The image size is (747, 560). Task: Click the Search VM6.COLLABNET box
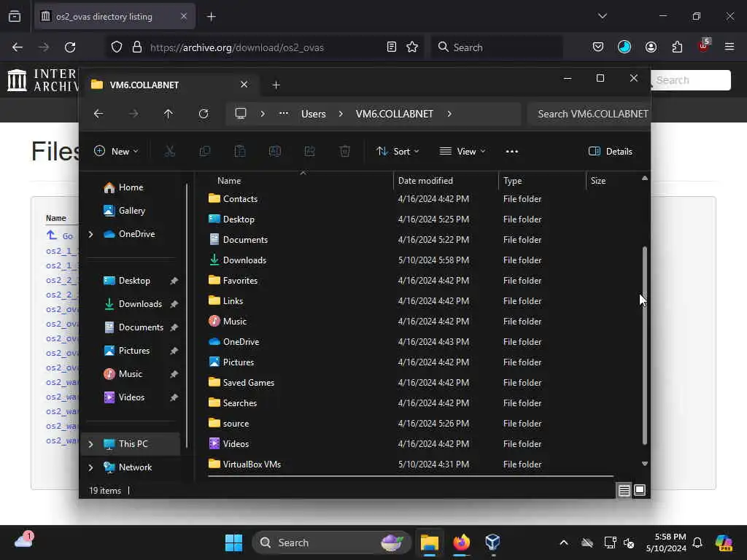[x=589, y=114]
